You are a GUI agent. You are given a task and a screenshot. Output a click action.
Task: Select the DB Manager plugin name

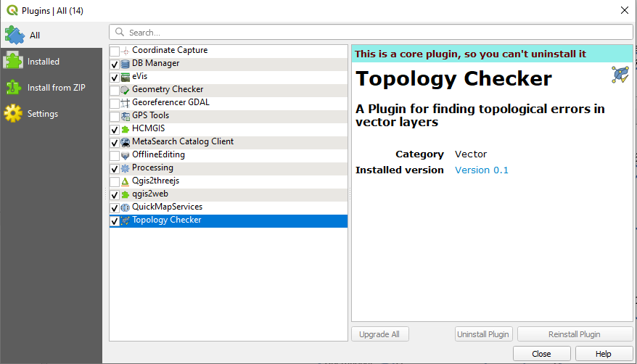pos(155,63)
